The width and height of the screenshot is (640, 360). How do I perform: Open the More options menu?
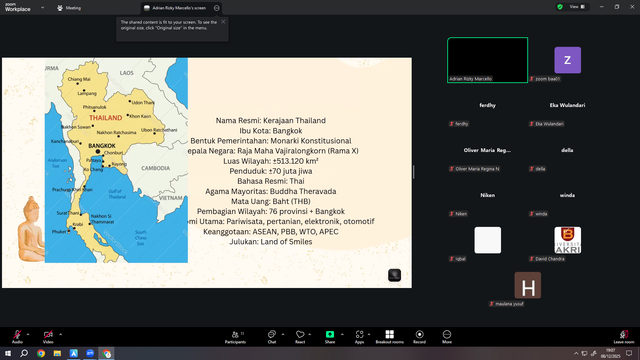(x=447, y=337)
